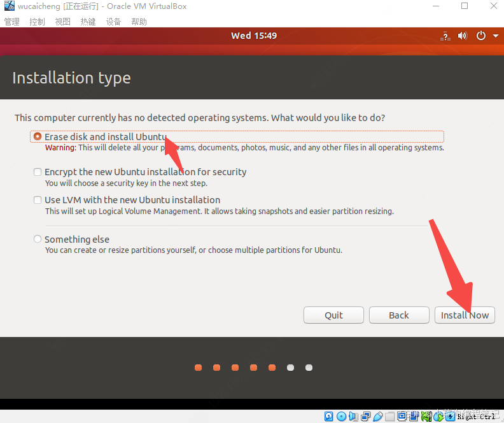Screen dimensions: 504x423
Task: Click the mouse integration indicator icon
Action: (439, 417)
